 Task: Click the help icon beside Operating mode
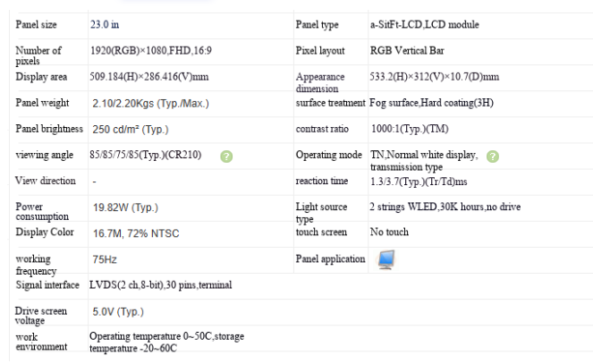click(x=493, y=157)
